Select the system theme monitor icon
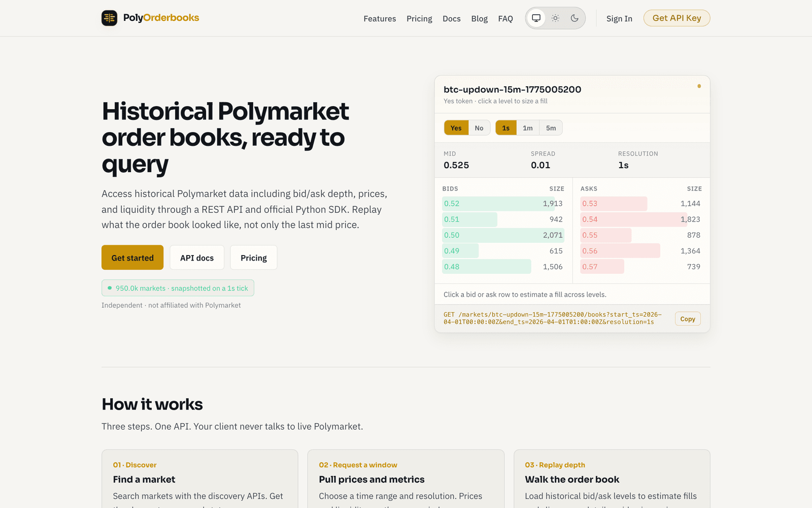This screenshot has height=508, width=812. coord(536,18)
